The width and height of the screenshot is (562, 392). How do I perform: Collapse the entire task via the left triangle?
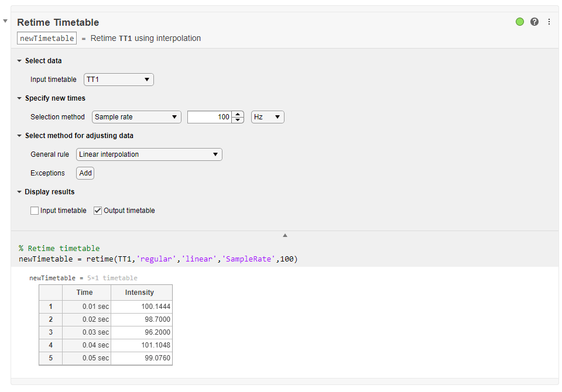click(5, 19)
